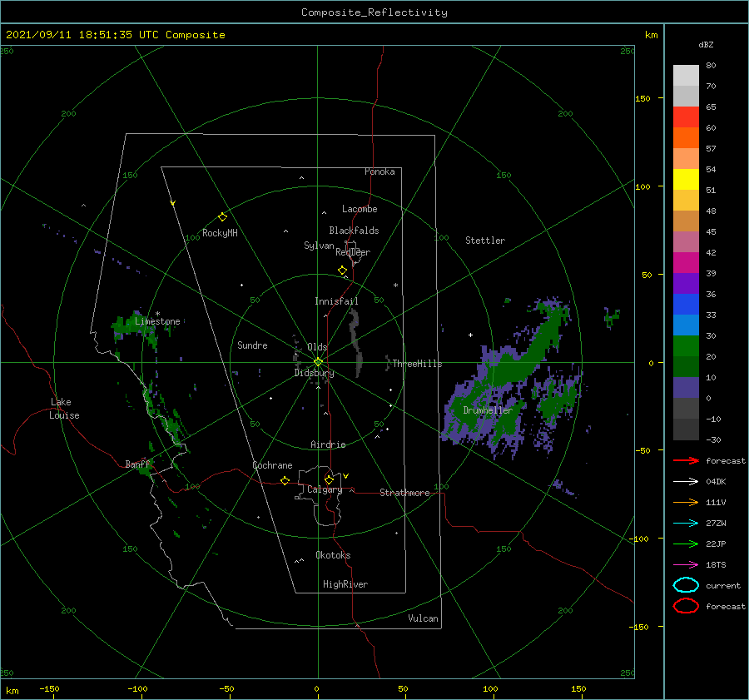
Task: Click the red forecast arrow legend icon
Action: 686,460
